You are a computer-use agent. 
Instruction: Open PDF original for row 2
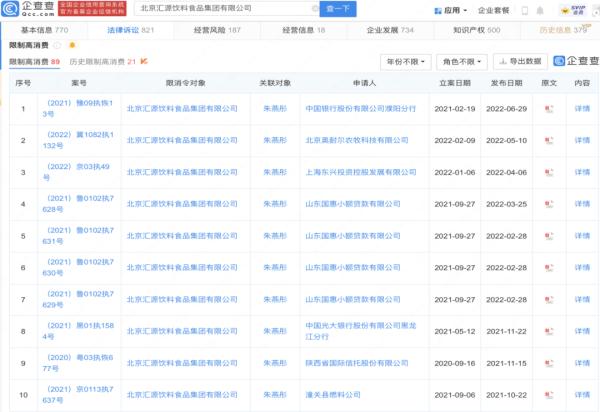pos(549,141)
